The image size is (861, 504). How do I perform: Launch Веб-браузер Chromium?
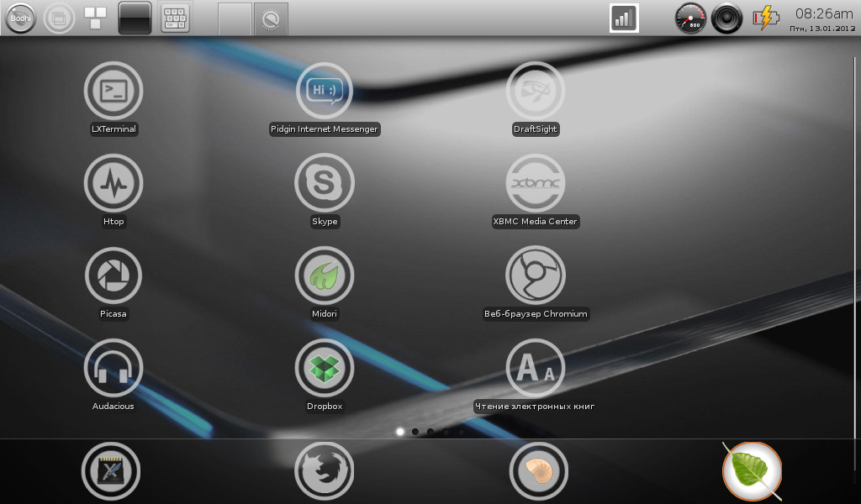(x=535, y=276)
